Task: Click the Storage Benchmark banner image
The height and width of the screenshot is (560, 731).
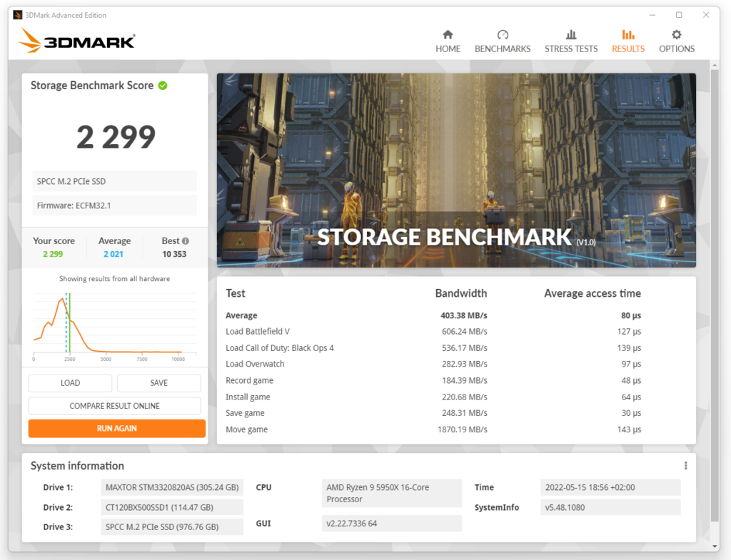Action: point(456,170)
